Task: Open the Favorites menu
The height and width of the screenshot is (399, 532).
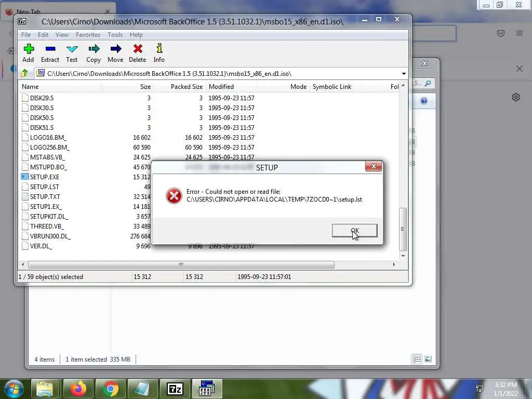Action: pos(88,35)
